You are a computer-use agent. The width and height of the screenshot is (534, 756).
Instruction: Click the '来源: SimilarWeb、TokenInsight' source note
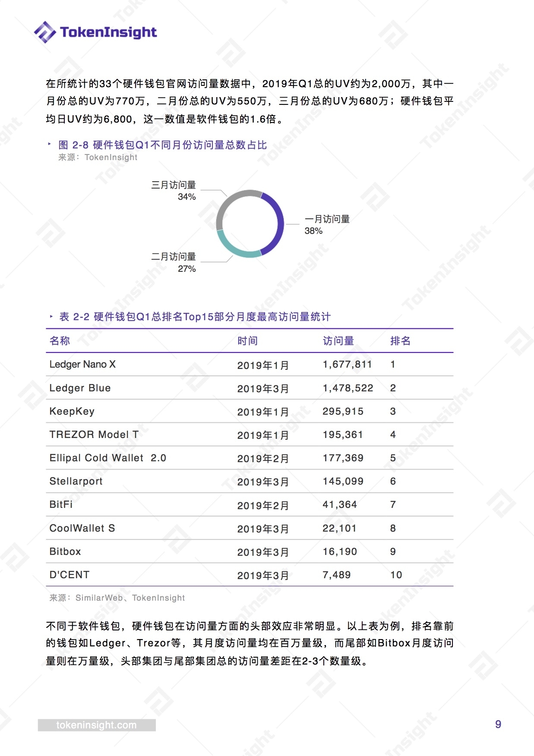117,598
